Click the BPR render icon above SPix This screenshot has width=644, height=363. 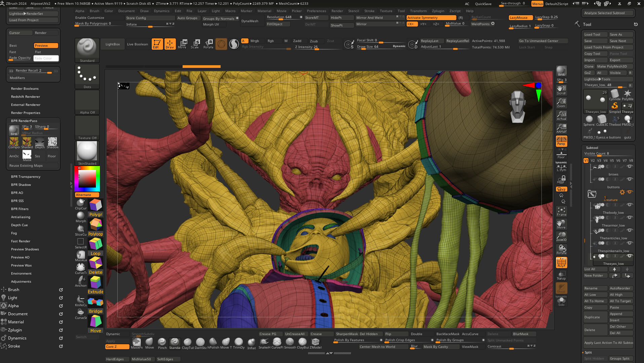(561, 71)
